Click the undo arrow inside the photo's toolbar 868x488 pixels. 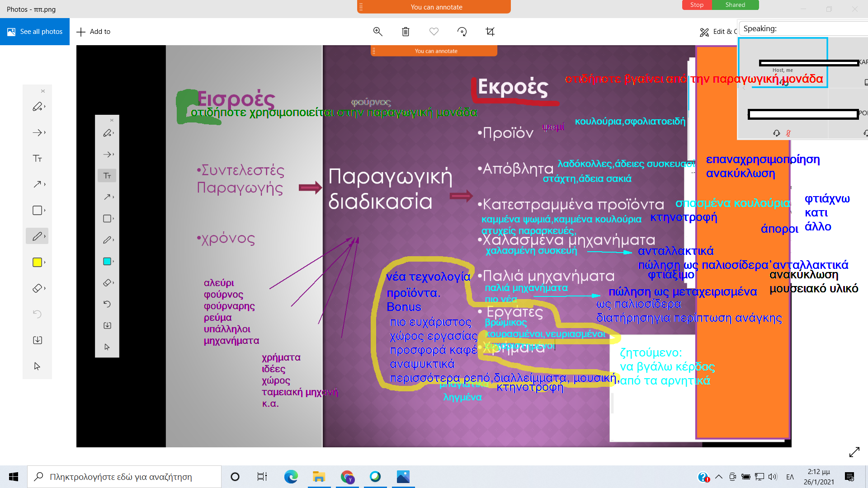click(107, 304)
